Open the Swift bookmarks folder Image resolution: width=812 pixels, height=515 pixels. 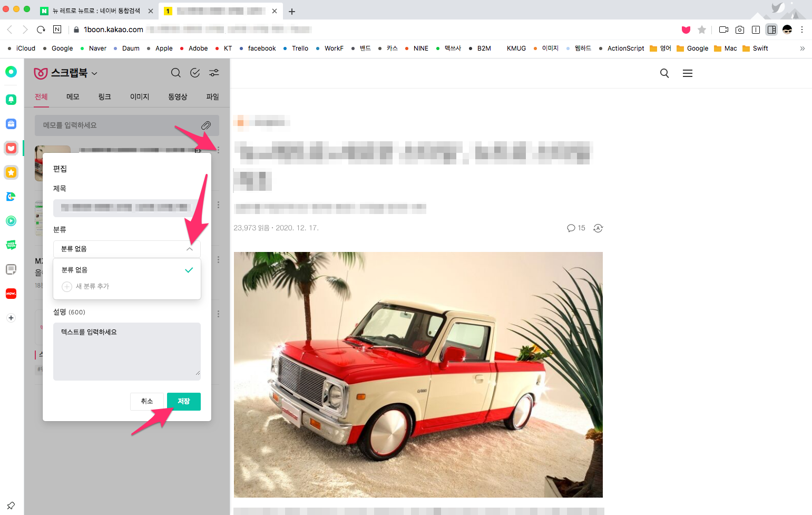click(755, 48)
